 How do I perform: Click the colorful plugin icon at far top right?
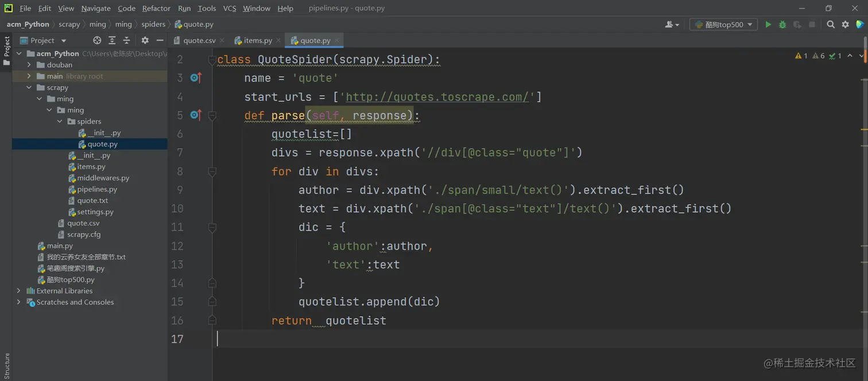coord(859,25)
